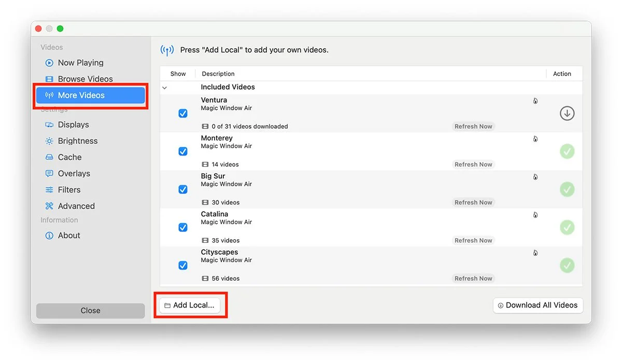Image resolution: width=622 pixels, height=364 pixels.
Task: Click the Action column header
Action: (x=562, y=74)
